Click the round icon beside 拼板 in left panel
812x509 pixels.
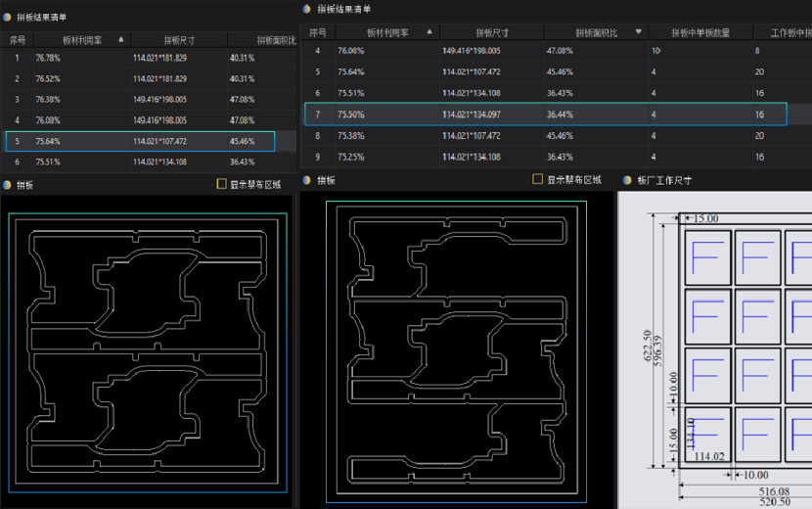[x=7, y=185]
